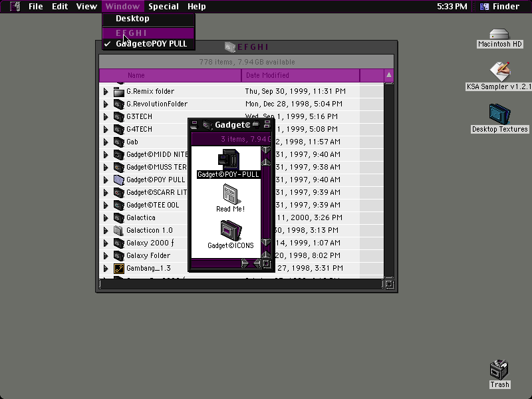Screen dimensions: 532x399
Task: Choose checked Gadget©POY PULL window entry
Action: [148, 44]
